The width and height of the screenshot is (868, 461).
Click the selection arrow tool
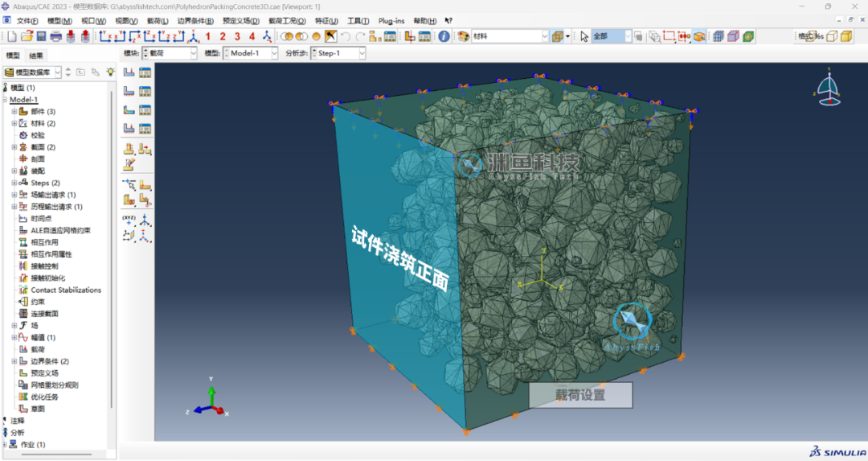(584, 36)
